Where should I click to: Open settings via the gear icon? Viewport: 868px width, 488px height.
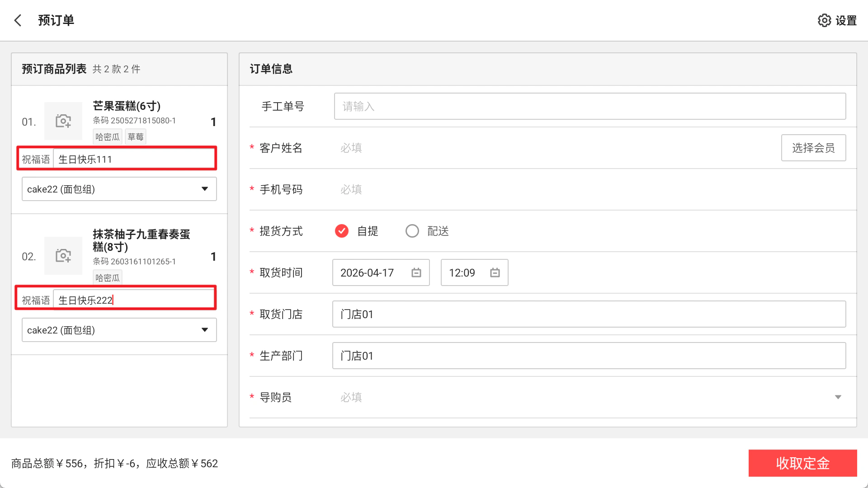coord(824,20)
